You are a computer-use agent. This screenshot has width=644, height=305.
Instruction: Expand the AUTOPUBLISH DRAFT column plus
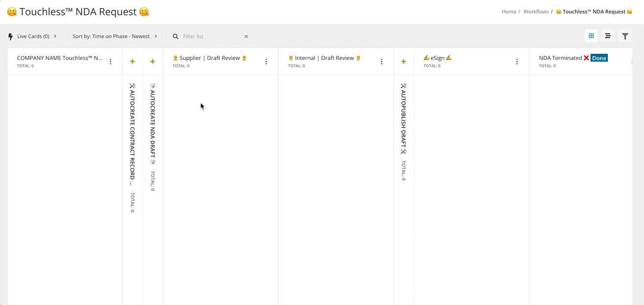click(403, 62)
